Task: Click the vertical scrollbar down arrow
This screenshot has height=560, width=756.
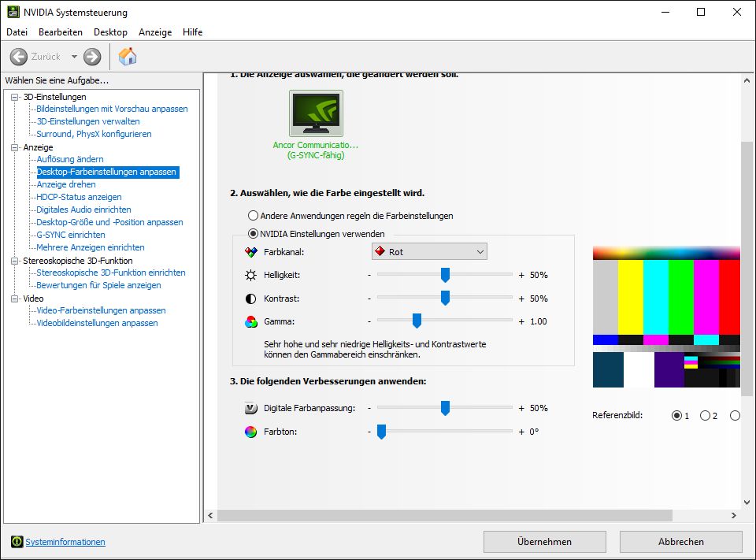Action: (x=747, y=503)
